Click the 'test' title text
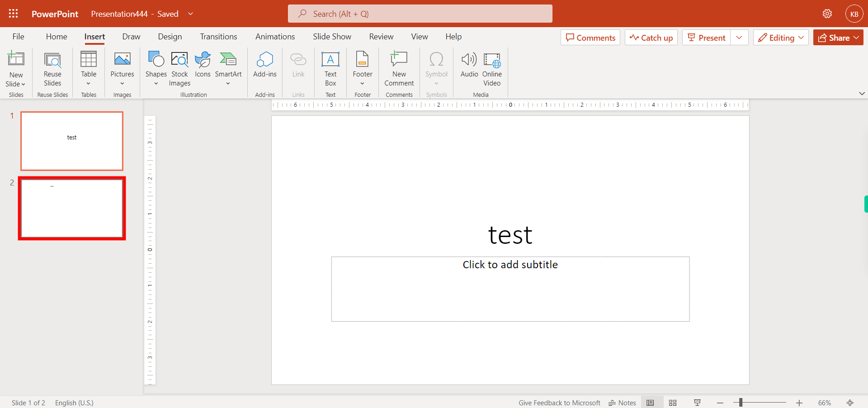 point(510,235)
